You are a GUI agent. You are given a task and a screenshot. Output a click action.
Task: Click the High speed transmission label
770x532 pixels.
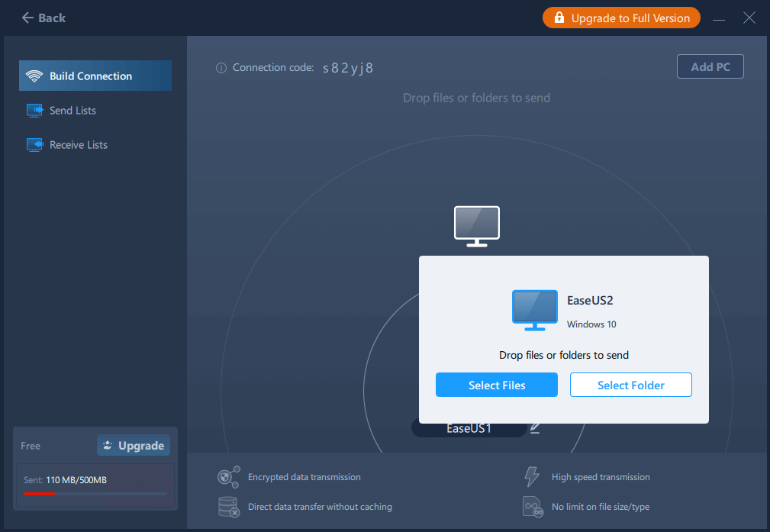click(x=601, y=477)
